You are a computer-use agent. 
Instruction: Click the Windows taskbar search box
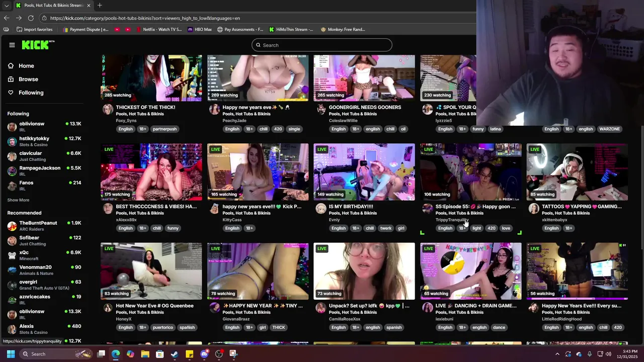(x=56, y=354)
